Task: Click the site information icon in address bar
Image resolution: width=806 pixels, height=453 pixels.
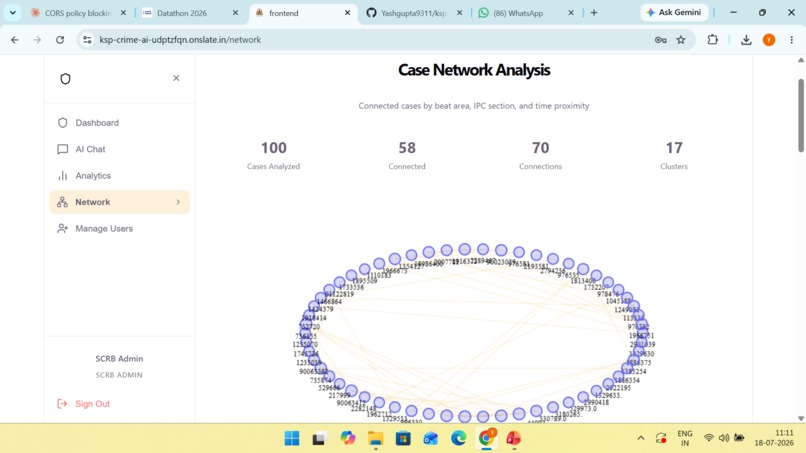Action: [87, 40]
